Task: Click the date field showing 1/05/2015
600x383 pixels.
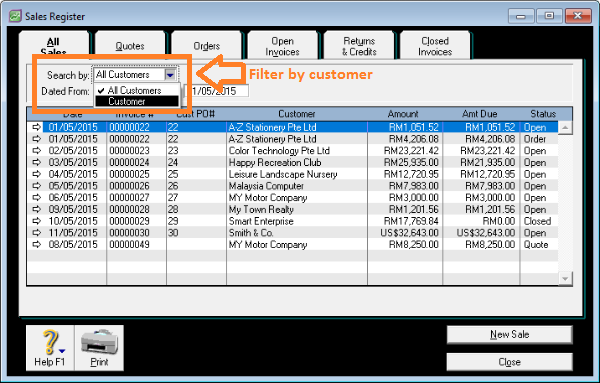Action: 217,91
